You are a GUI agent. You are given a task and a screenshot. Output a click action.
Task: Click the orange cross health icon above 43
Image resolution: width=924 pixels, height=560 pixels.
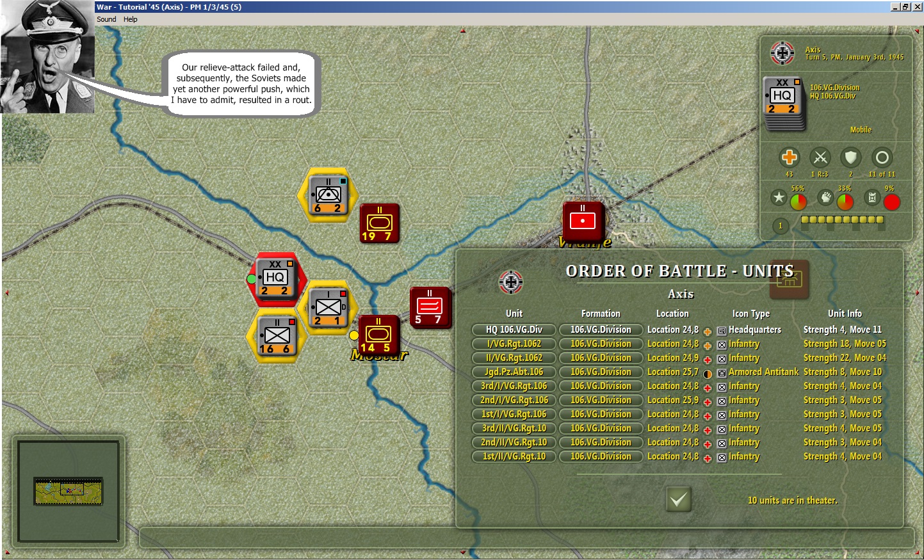coord(790,157)
